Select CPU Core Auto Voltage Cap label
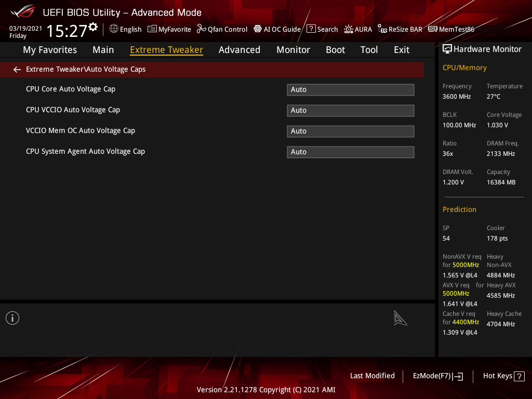The width and height of the screenshot is (532, 399). coord(71,89)
